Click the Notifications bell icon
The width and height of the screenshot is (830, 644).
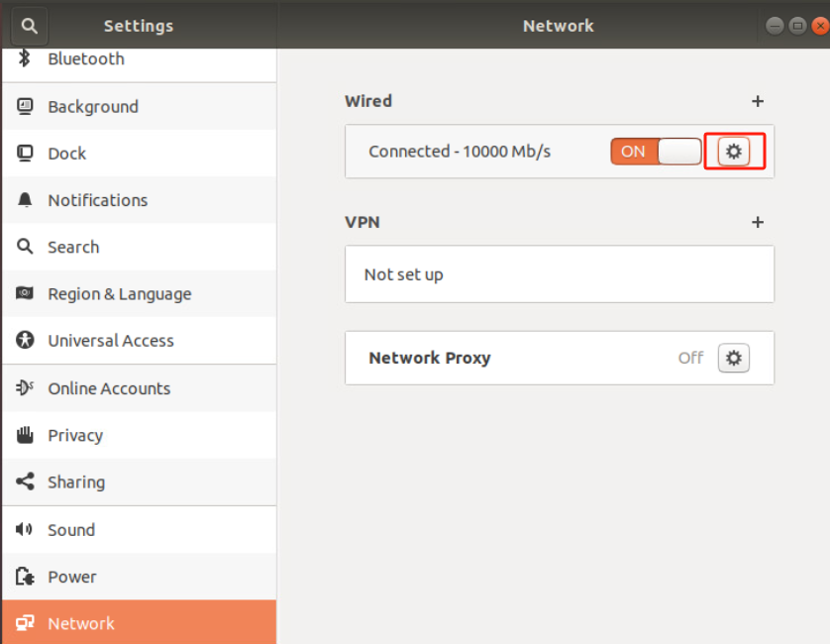[x=25, y=200]
